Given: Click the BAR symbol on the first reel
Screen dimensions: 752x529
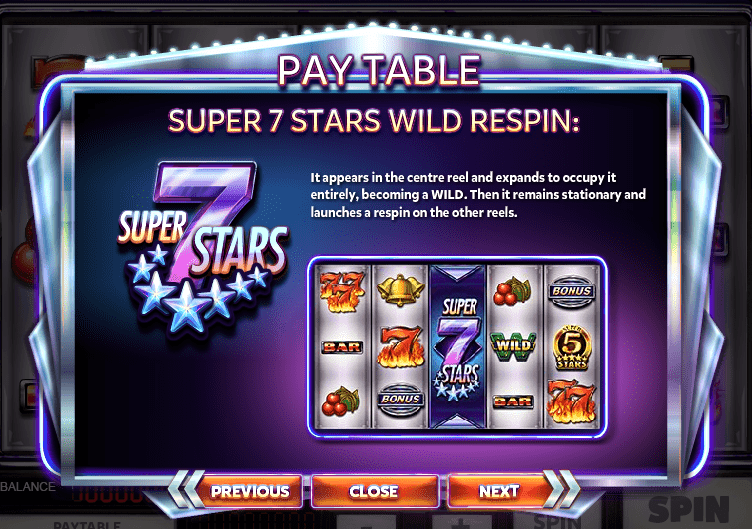Looking at the screenshot, I should tap(341, 346).
